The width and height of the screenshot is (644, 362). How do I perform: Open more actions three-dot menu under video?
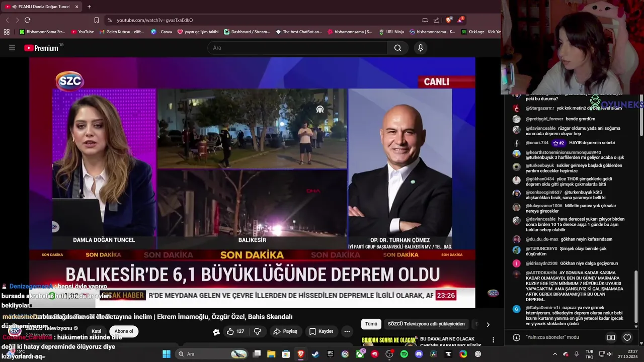click(x=347, y=331)
